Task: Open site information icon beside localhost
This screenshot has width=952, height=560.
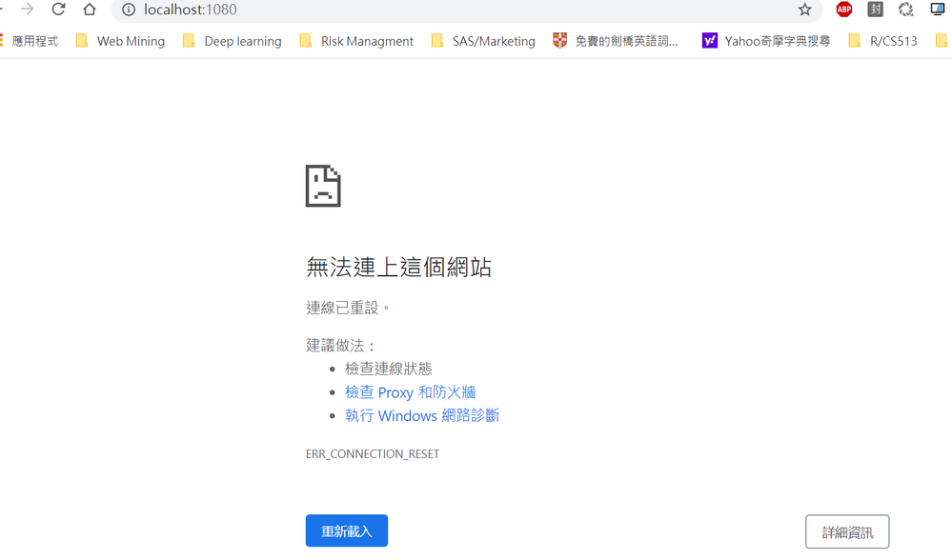Action: coord(129,10)
